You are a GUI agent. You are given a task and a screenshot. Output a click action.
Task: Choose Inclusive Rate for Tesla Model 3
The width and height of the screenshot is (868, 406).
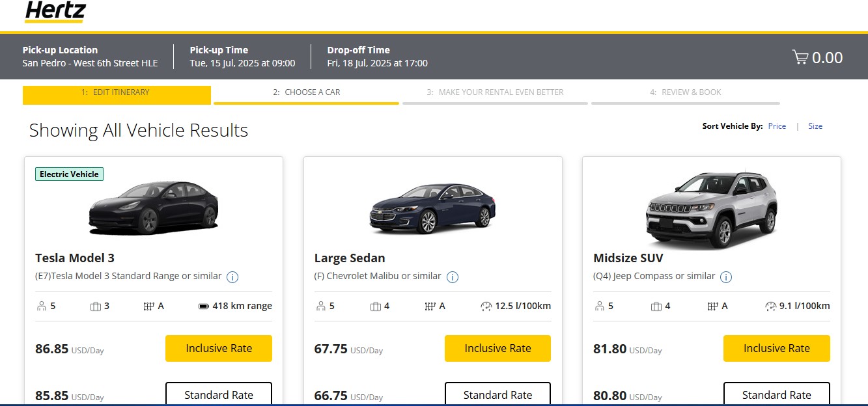coord(219,348)
